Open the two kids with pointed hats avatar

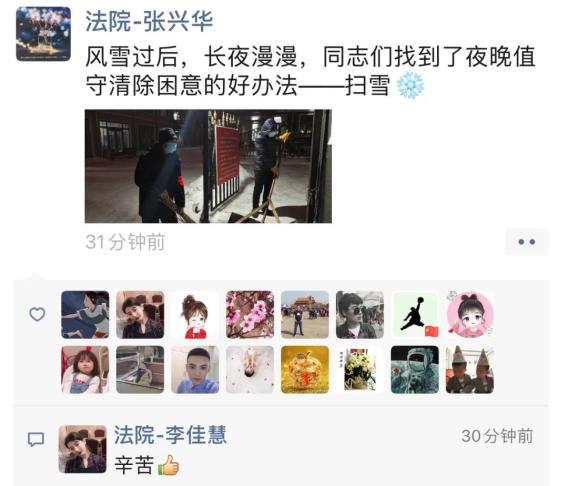[470, 369]
